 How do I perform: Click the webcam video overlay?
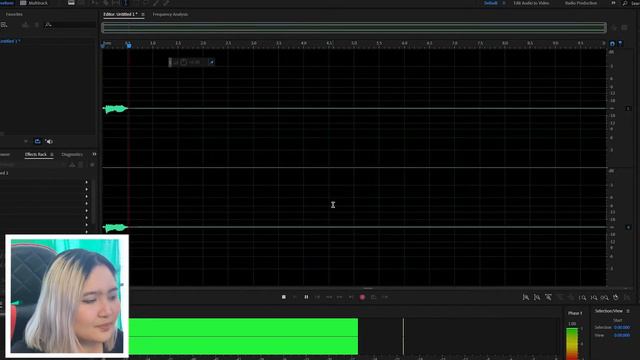[67, 296]
